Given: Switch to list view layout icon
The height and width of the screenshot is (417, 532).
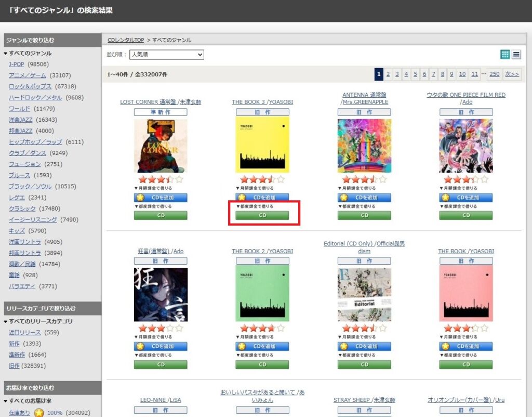Looking at the screenshot, I should click(x=516, y=54).
